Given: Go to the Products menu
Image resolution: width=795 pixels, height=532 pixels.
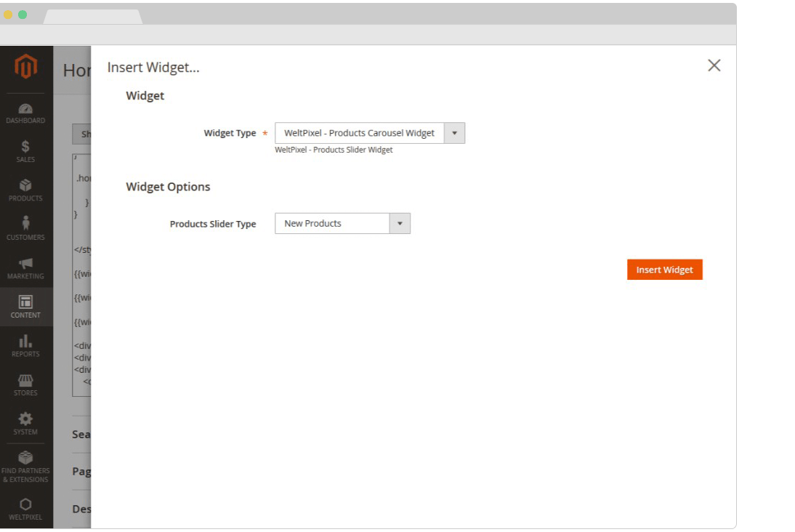Looking at the screenshot, I should pyautogui.click(x=25, y=190).
